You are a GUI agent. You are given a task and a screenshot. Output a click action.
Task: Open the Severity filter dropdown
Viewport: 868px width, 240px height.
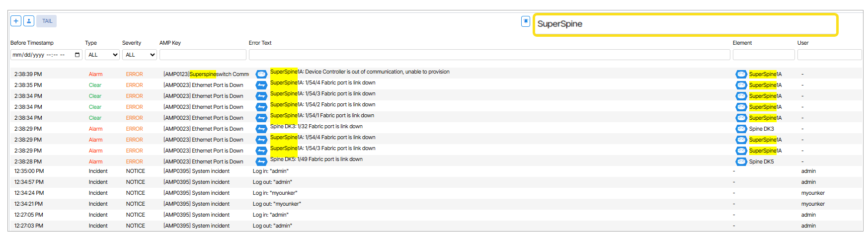[x=139, y=55]
